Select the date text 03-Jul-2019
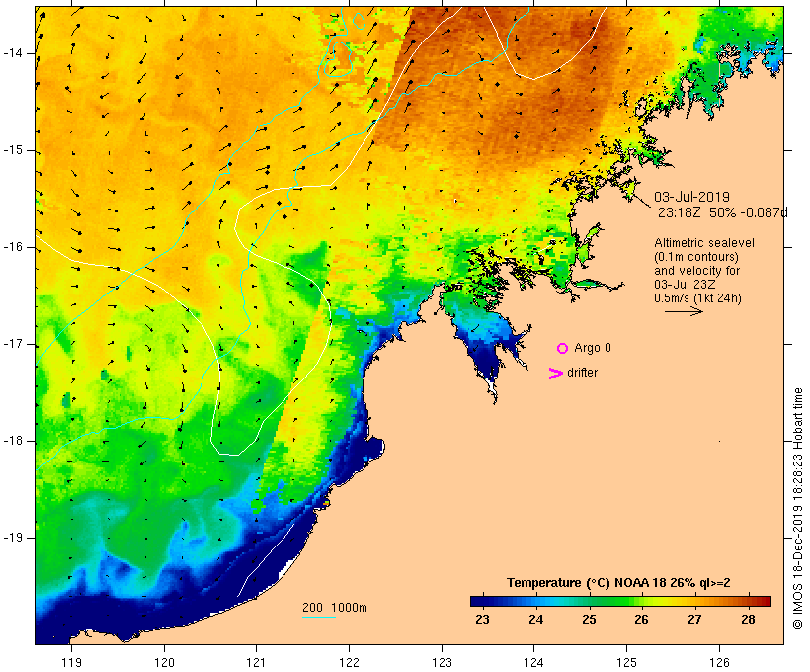 click(691, 197)
